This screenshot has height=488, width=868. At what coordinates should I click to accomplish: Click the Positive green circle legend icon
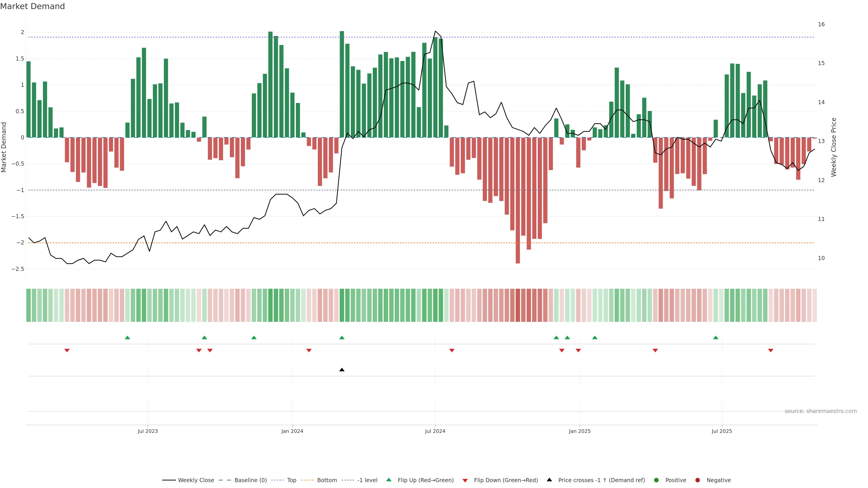click(x=656, y=480)
